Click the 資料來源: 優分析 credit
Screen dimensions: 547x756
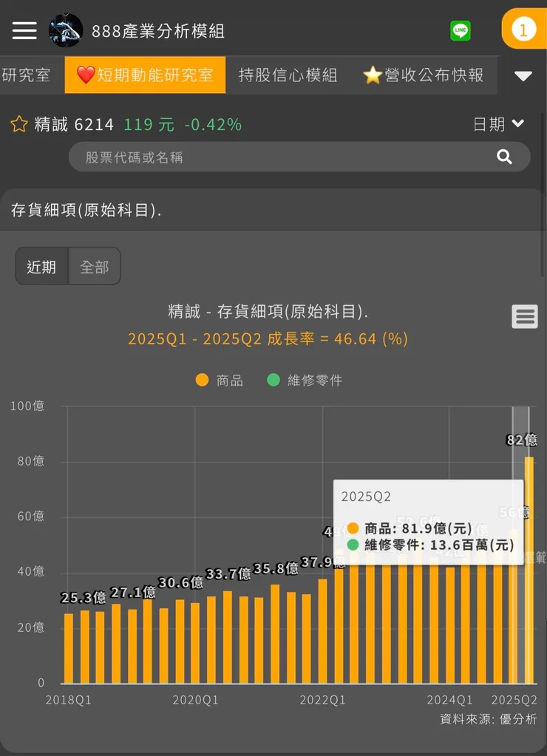[x=488, y=719]
